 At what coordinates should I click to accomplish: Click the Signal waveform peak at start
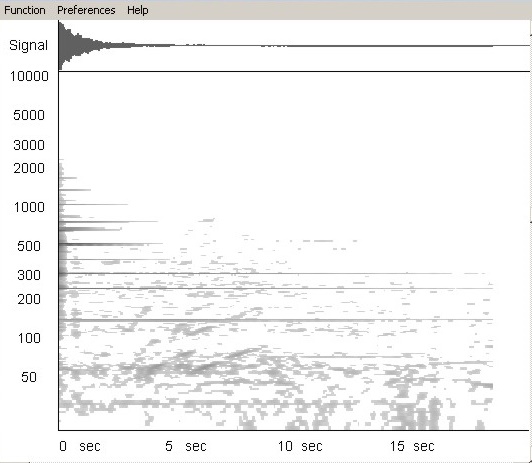[62, 45]
